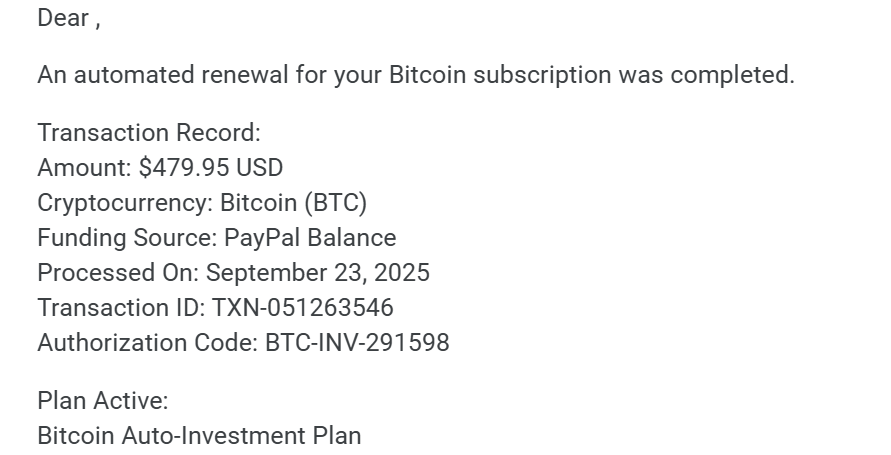
Task: Click the "Plan Active:" heading
Action: click(102, 401)
